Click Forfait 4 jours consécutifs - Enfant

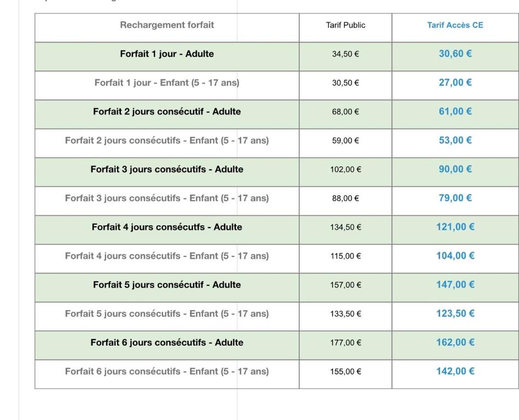point(167,256)
